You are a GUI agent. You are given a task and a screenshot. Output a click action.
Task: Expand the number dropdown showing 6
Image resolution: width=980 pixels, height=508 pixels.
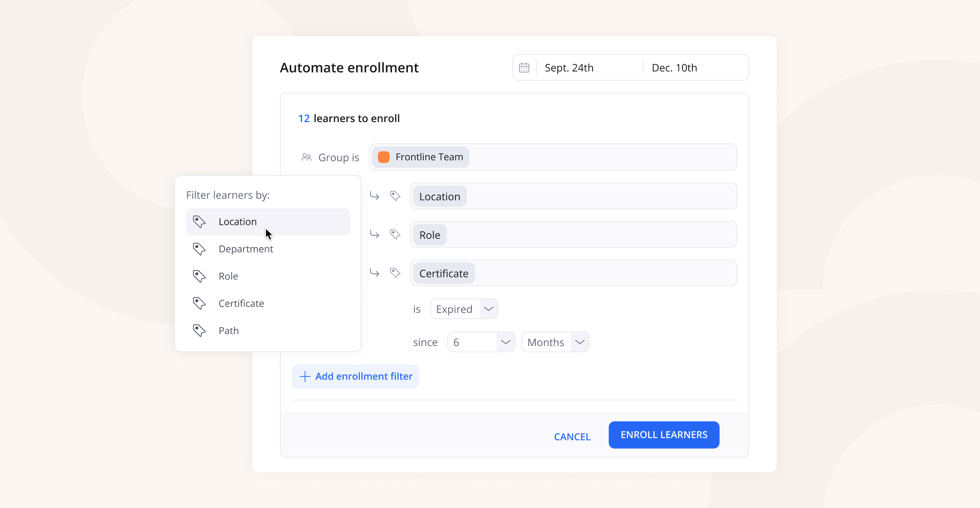coord(505,342)
